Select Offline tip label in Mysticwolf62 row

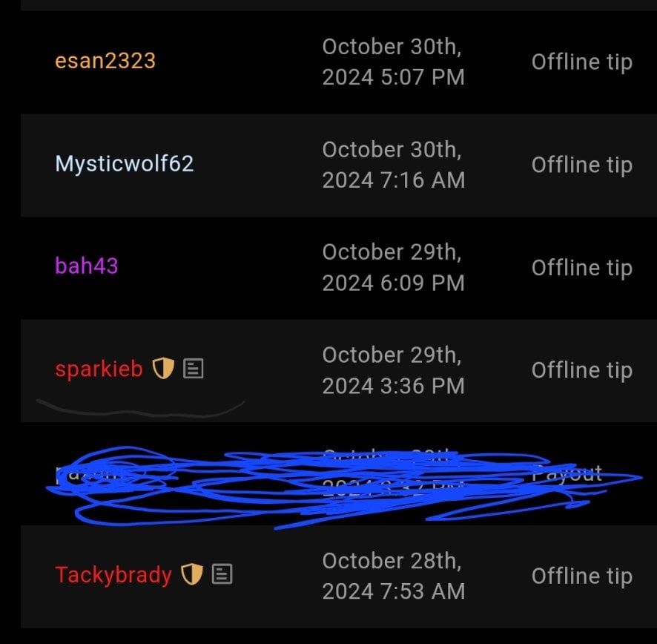[x=582, y=165]
